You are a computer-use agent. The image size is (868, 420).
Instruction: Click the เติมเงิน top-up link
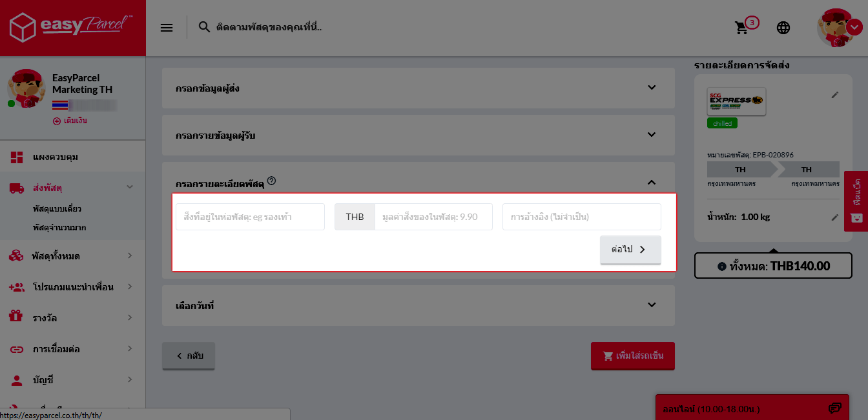70,121
